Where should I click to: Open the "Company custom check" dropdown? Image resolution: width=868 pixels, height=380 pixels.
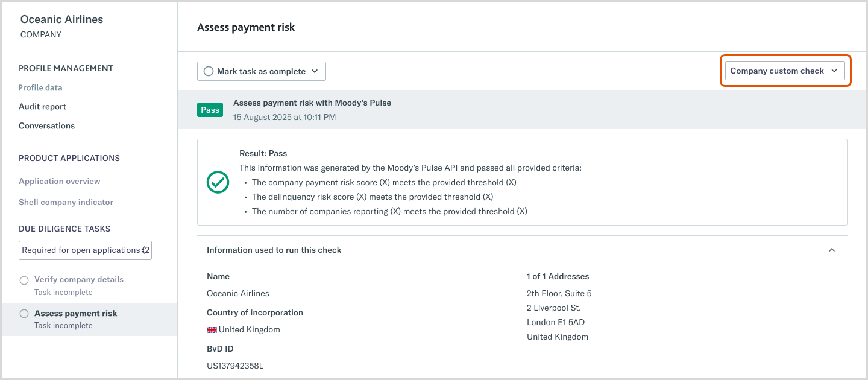785,71
